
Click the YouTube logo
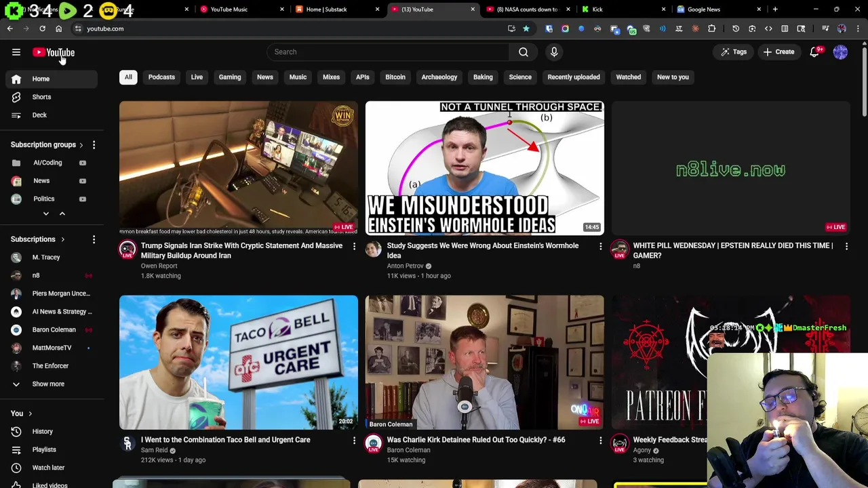pyautogui.click(x=54, y=52)
